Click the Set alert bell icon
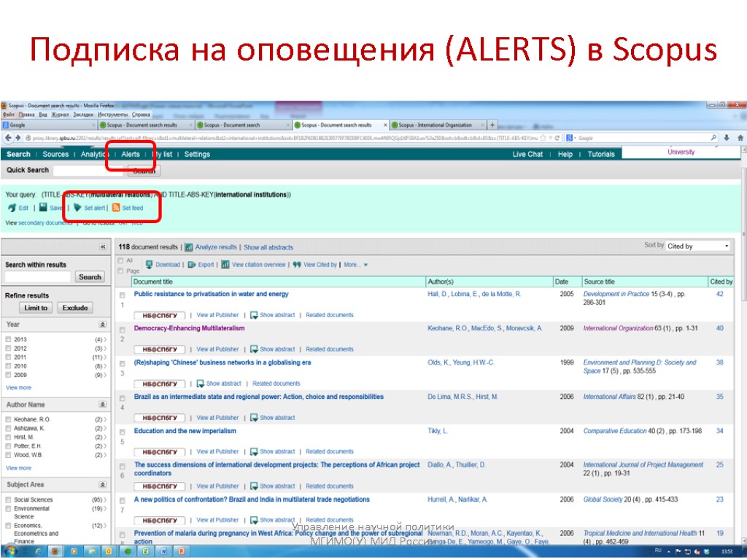Image resolution: width=747 pixels, height=560 pixels. [77, 208]
